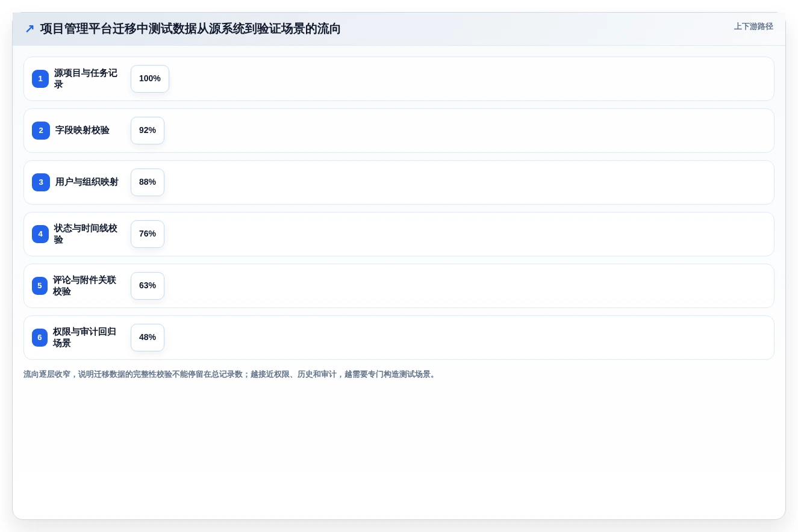Select the 用户与组织映射 label
Viewport: 798px width, 532px height.
pos(87,182)
